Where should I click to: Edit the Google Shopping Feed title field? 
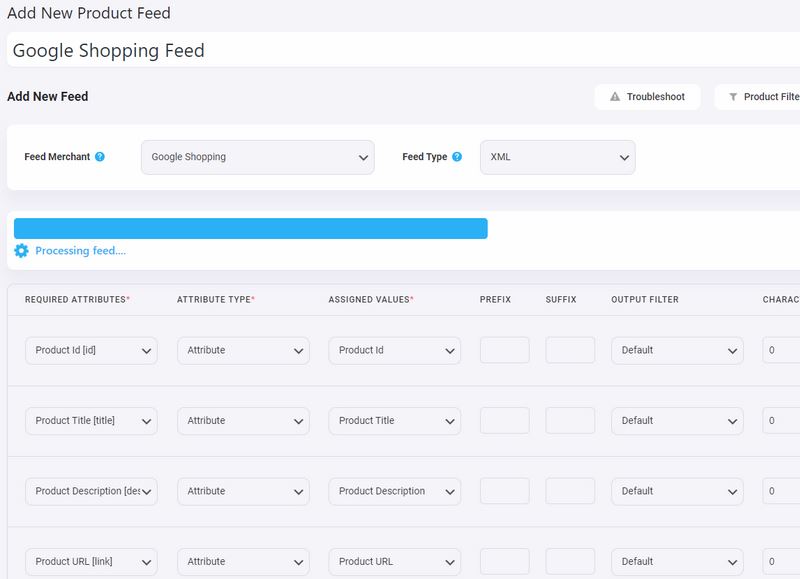403,50
